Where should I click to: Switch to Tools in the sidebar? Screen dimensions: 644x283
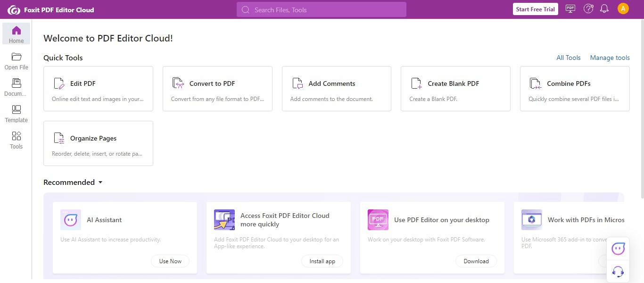(x=16, y=140)
